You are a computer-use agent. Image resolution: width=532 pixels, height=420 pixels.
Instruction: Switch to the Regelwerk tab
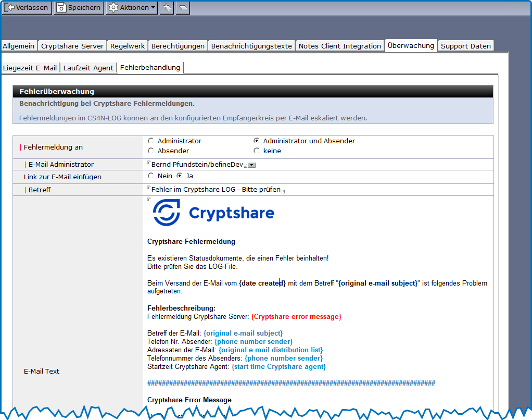point(128,46)
